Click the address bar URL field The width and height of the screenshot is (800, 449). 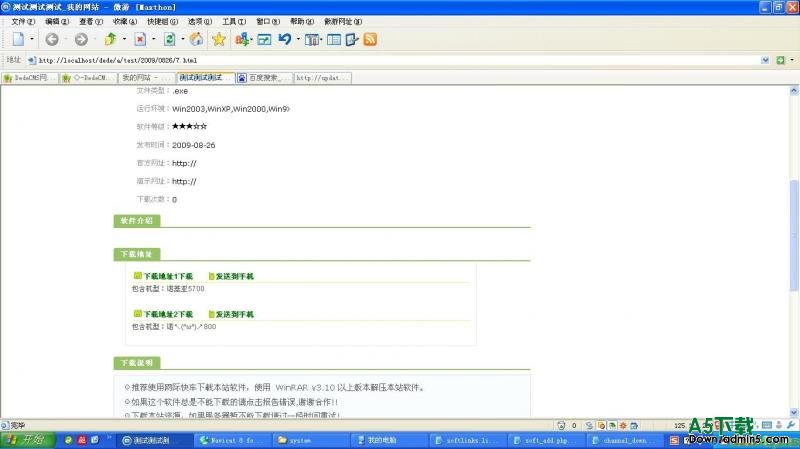coord(398,60)
